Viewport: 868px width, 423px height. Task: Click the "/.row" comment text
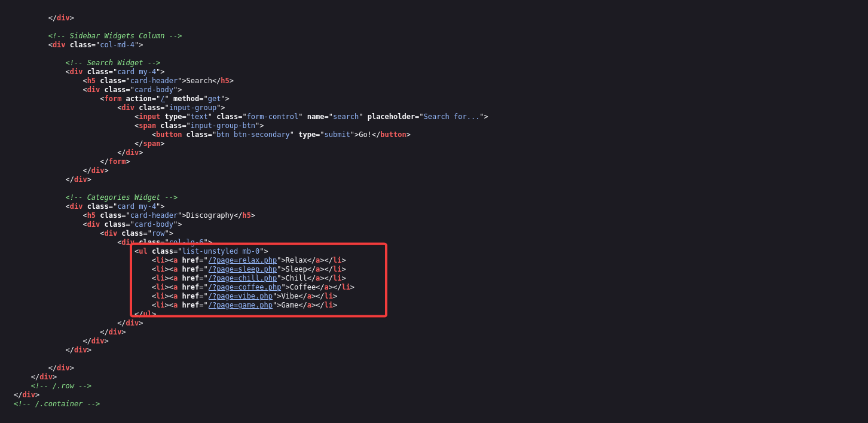tap(61, 386)
